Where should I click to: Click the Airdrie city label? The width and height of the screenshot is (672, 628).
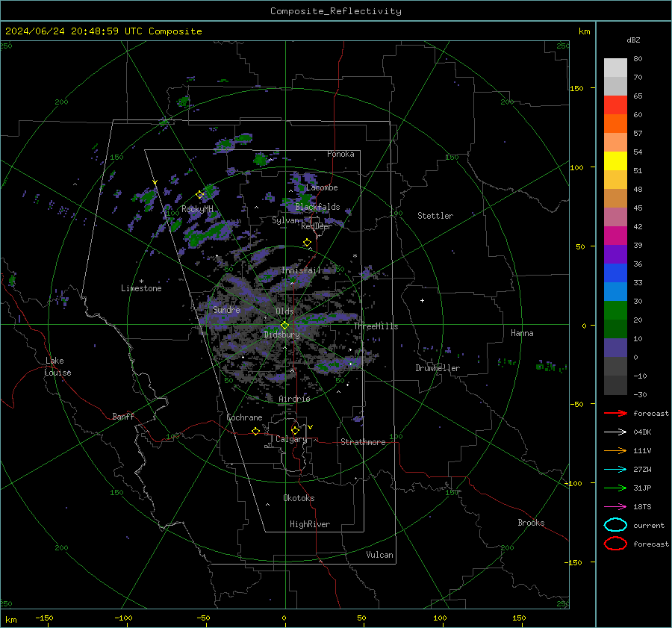pyautogui.click(x=294, y=399)
